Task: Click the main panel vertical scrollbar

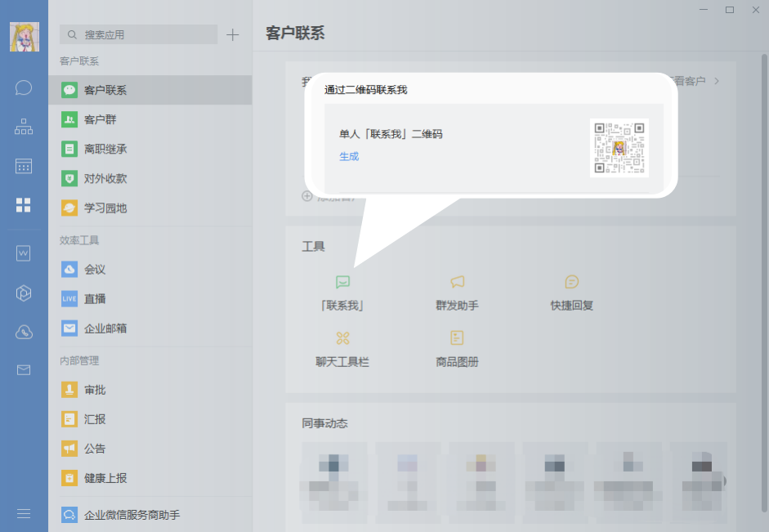Action: tap(764, 284)
